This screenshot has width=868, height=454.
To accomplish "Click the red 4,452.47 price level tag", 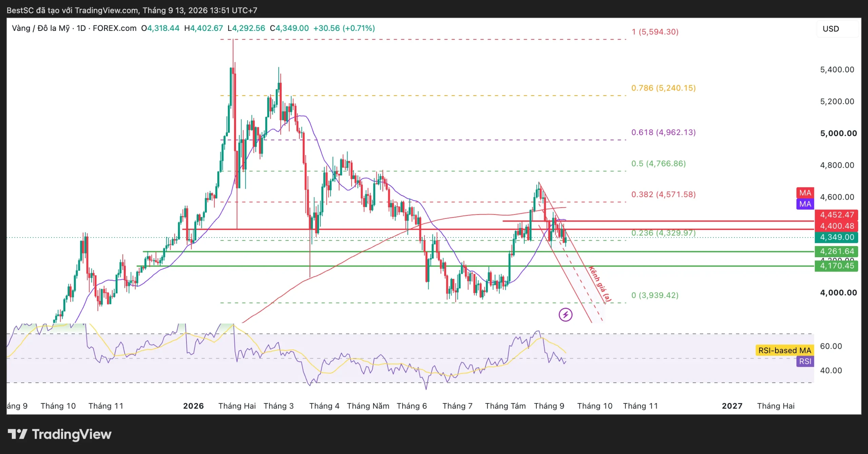I will [836, 215].
